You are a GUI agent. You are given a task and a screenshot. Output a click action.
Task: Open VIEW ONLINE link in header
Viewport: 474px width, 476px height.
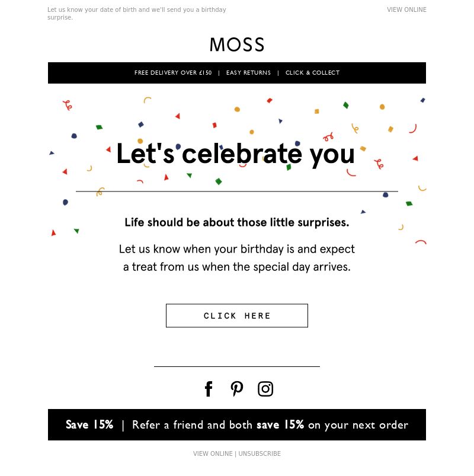point(406,9)
